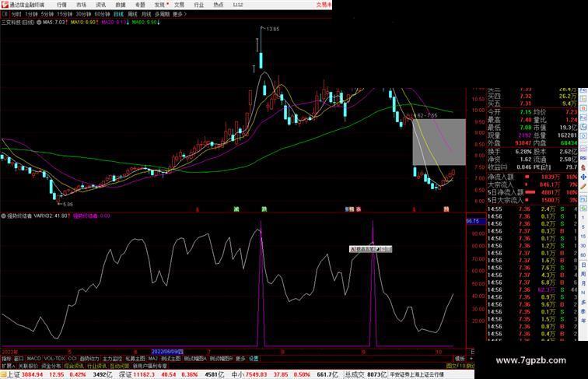Click the pencil drawing tool icon

(x=583, y=187)
